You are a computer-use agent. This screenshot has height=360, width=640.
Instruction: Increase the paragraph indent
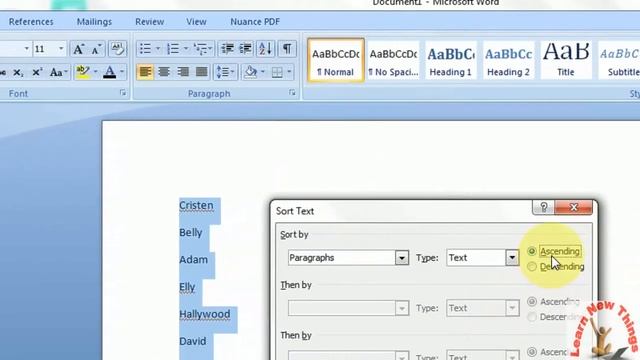click(x=245, y=49)
